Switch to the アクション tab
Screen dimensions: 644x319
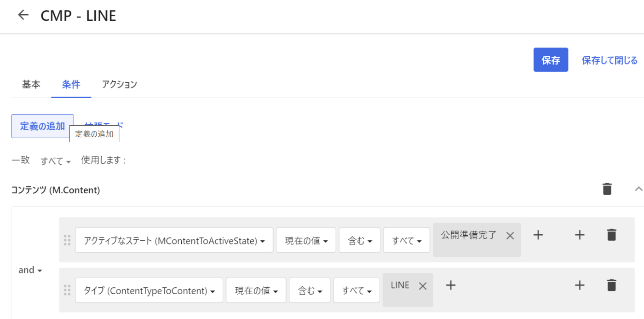(x=120, y=84)
